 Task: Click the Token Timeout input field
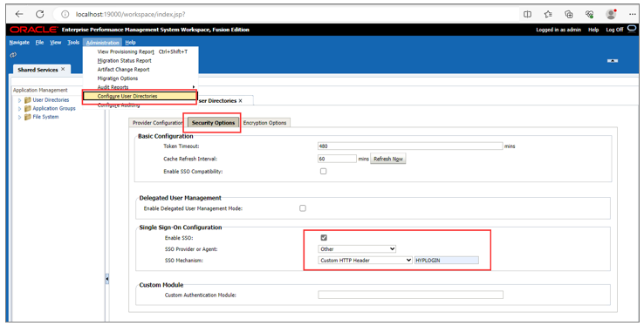point(410,146)
